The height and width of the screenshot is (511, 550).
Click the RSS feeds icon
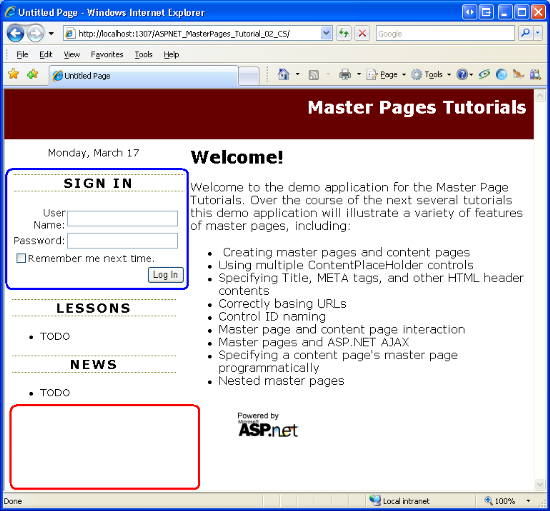314,75
